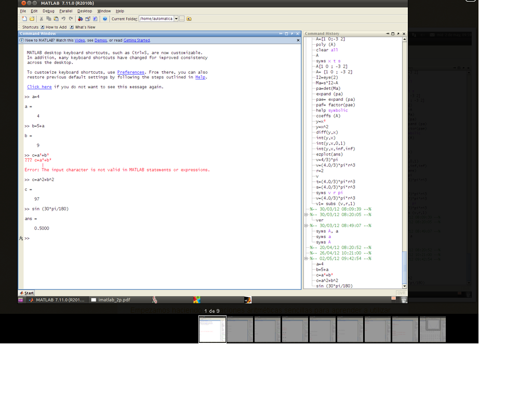Dismiss the New to MATLAB info bar
The image size is (532, 399).
coord(298,40)
